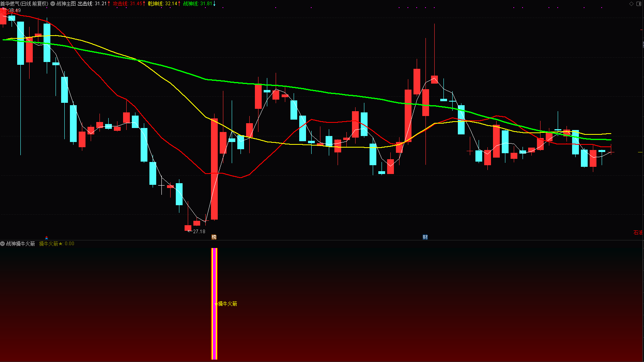644x362 pixels.
Task: Click the ★擒牛火箭 signal text label
Action: click(x=226, y=304)
